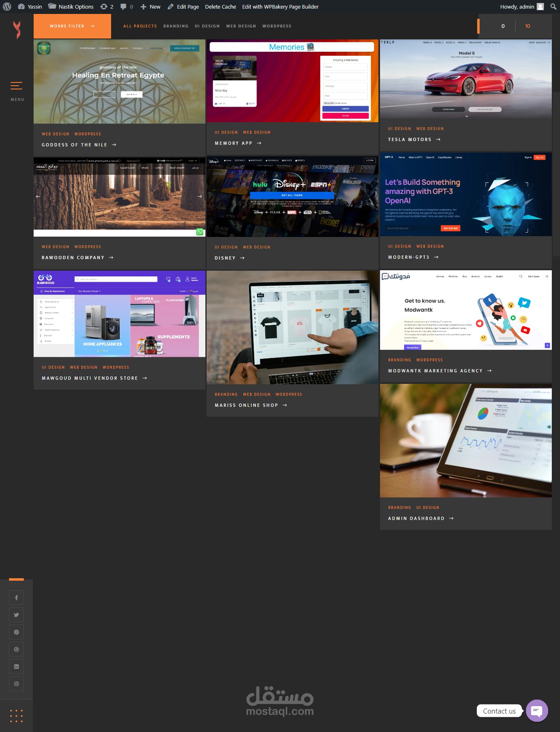Screen dimensions: 560x732
Task: Filter portfolio by WordPress
Action: point(277,26)
